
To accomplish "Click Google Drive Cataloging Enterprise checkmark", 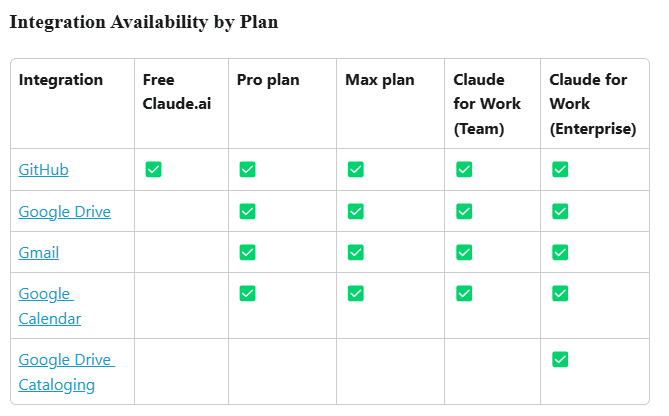I will pyautogui.click(x=560, y=359).
